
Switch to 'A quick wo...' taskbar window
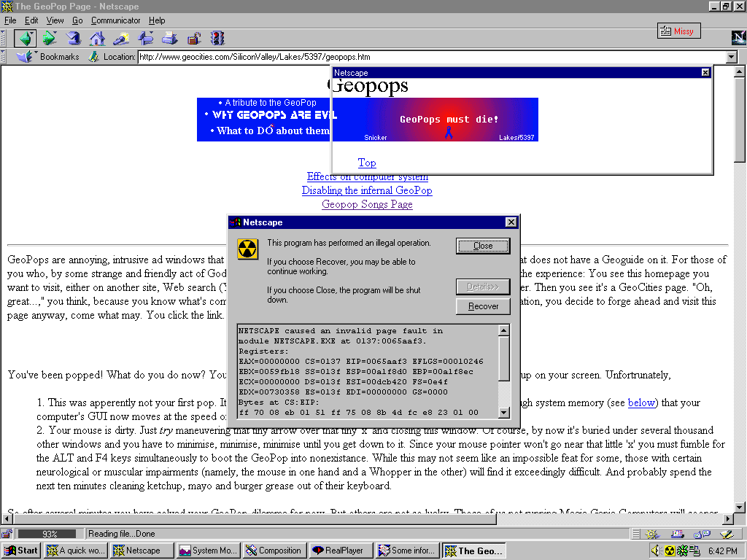point(75,551)
